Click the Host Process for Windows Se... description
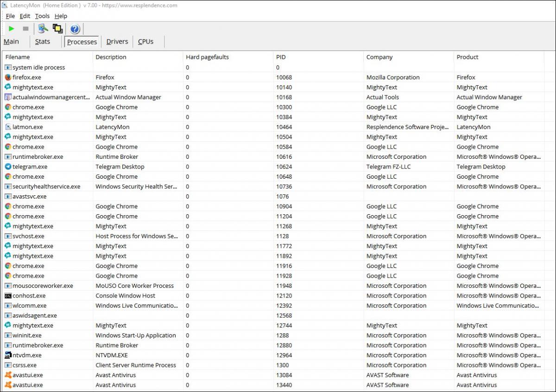The image size is (556, 392). (x=137, y=236)
